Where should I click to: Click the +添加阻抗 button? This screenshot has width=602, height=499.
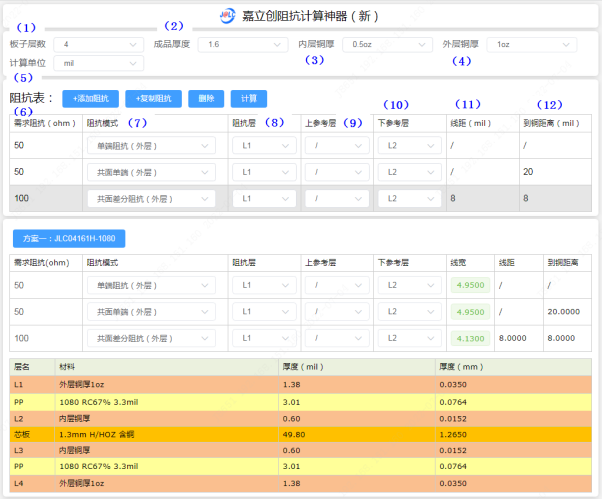(x=91, y=99)
